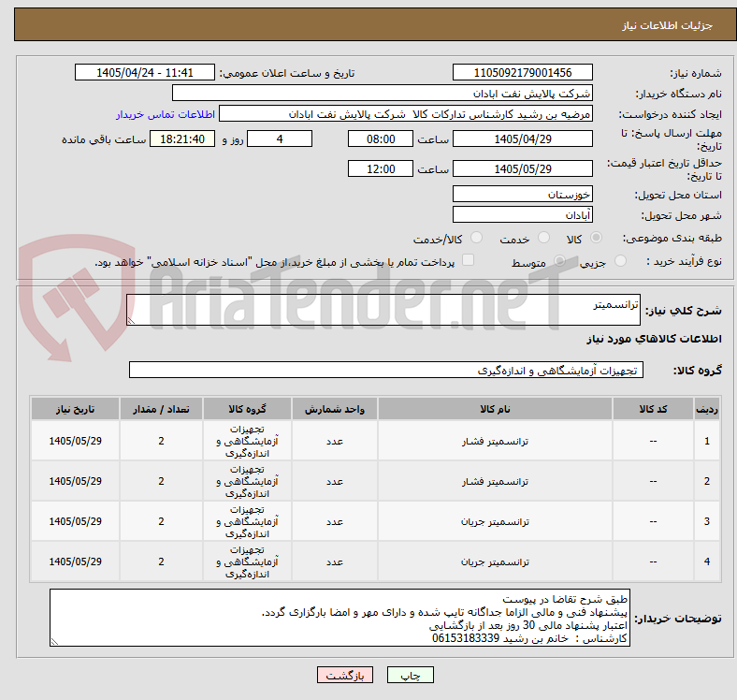Click the اطلاعات کالاهای مورد نیاز heading
This screenshot has width=737, height=700.
654,339
